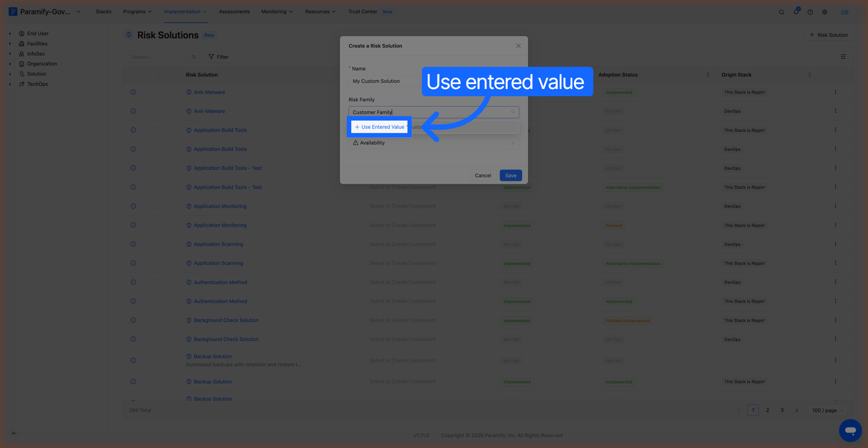Collapse the sidebar with arrow icon

(x=14, y=433)
